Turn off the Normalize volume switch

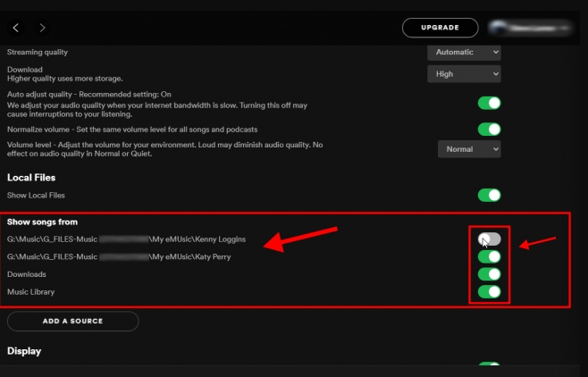(x=489, y=129)
